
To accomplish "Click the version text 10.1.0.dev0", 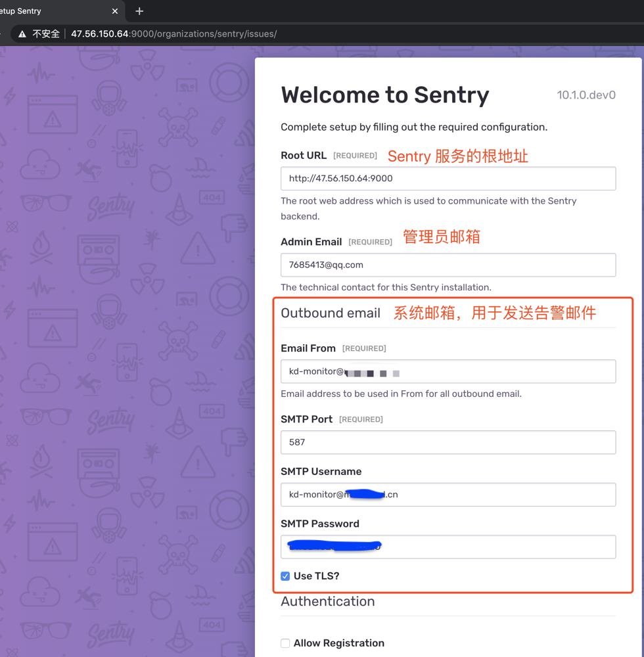I will click(586, 95).
